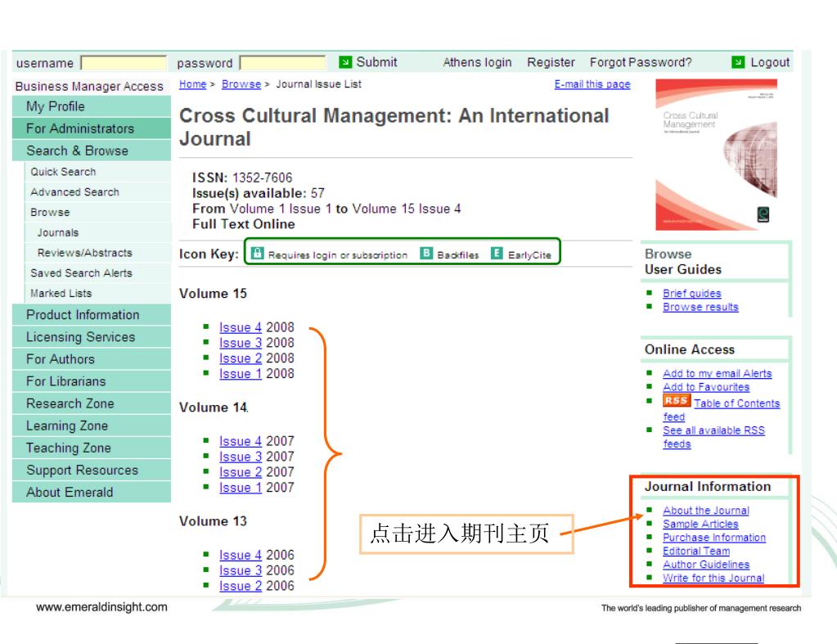Screen dimensions: 837x644
Task: Open Volume 15 Issue 4 2008
Action: pos(241,327)
